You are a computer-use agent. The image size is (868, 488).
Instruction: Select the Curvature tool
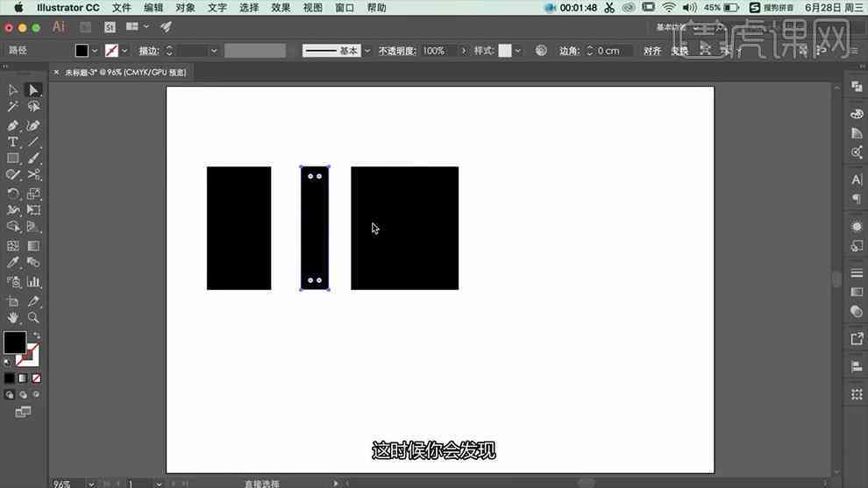coord(33,125)
